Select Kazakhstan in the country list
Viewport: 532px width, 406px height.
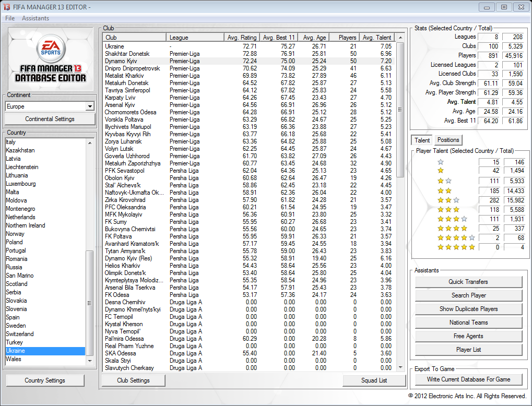(x=45, y=150)
